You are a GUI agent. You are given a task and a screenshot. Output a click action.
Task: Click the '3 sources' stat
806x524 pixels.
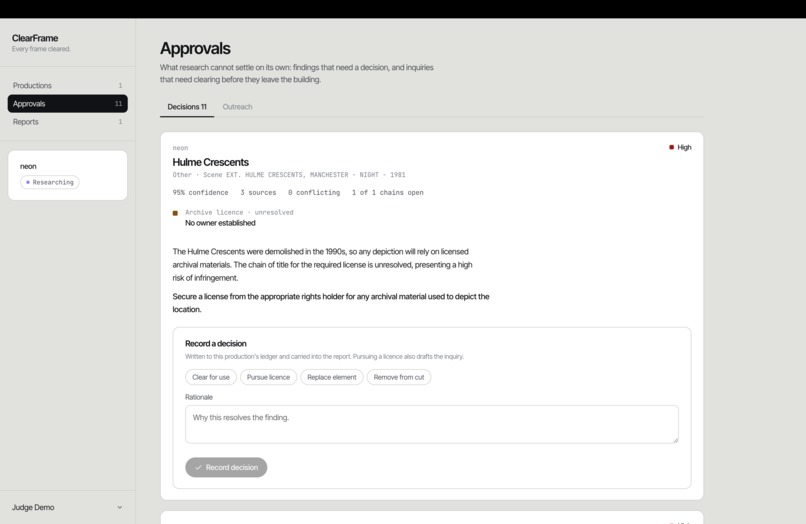coord(258,192)
